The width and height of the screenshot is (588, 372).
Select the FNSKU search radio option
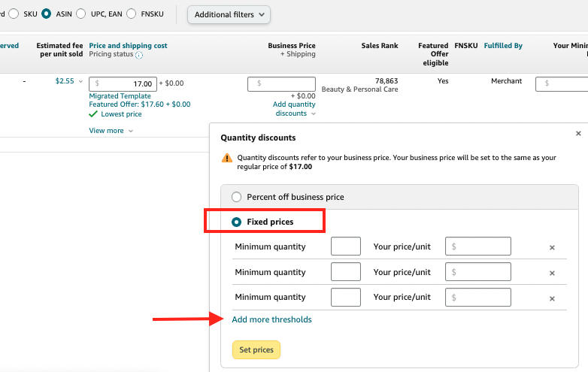click(x=132, y=14)
